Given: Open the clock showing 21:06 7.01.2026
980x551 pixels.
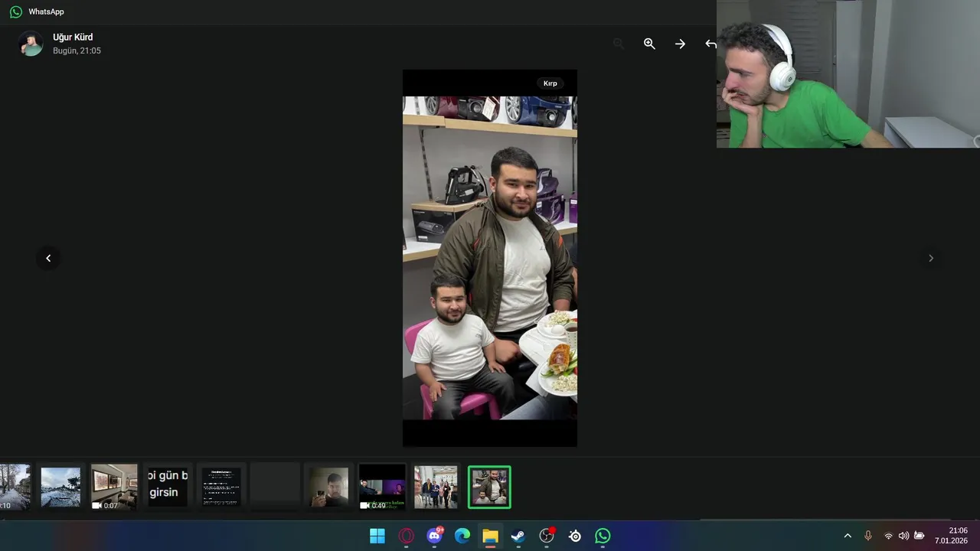Looking at the screenshot, I should pyautogui.click(x=952, y=536).
